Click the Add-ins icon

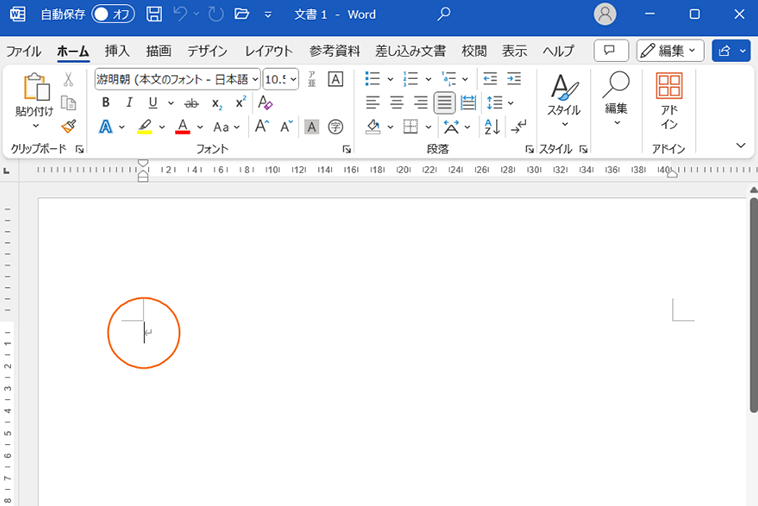(x=669, y=101)
